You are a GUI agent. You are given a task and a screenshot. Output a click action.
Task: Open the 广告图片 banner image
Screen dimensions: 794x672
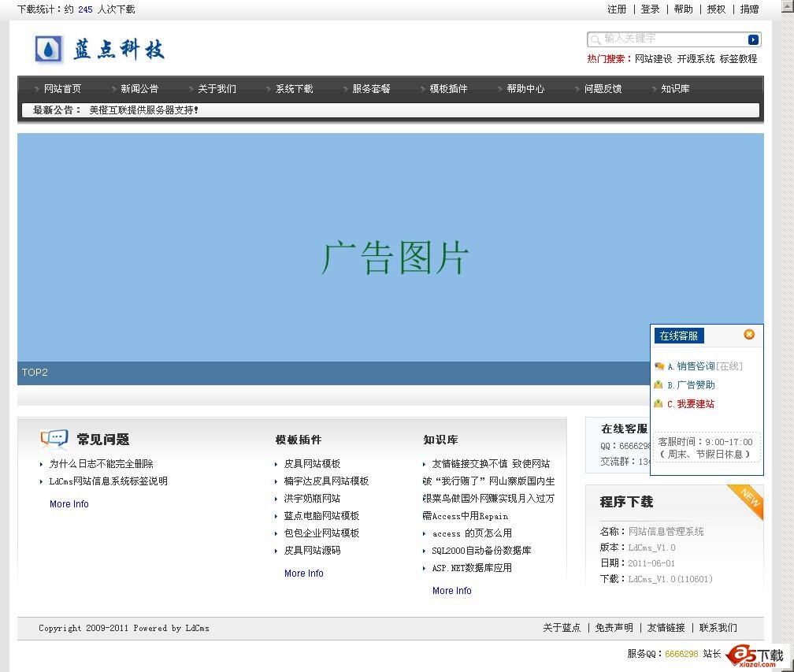391,247
